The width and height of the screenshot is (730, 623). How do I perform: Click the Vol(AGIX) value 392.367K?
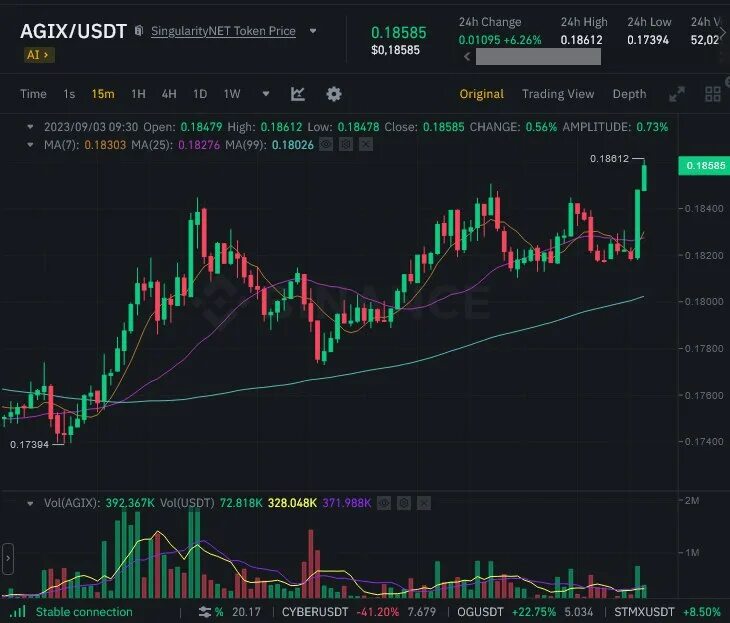pos(130,503)
